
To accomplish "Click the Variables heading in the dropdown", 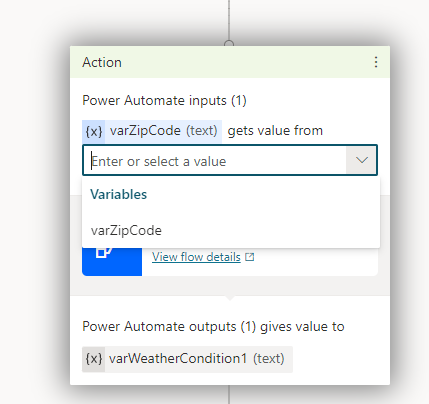I will 118,194.
